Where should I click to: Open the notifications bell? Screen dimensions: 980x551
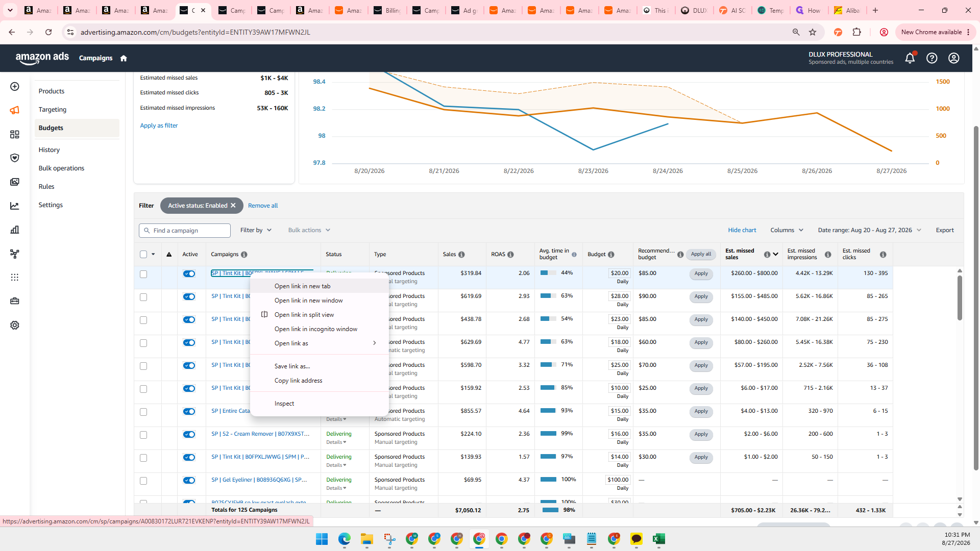coord(910,58)
